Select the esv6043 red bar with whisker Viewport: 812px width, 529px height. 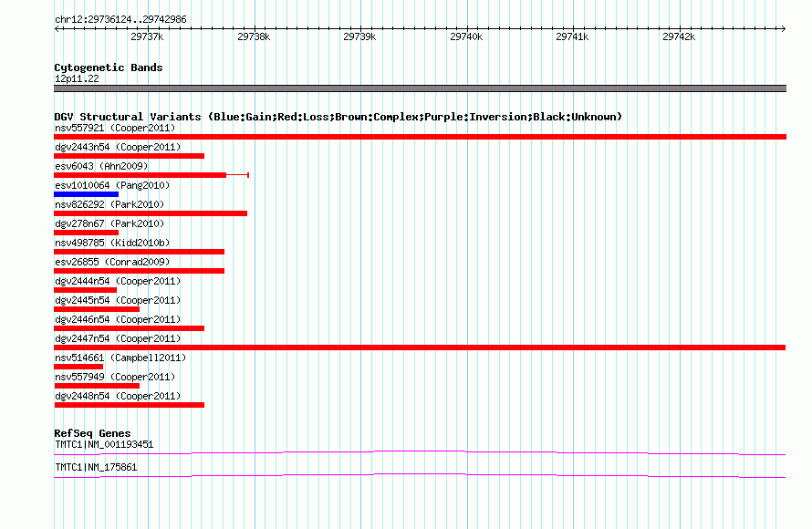click(x=151, y=175)
